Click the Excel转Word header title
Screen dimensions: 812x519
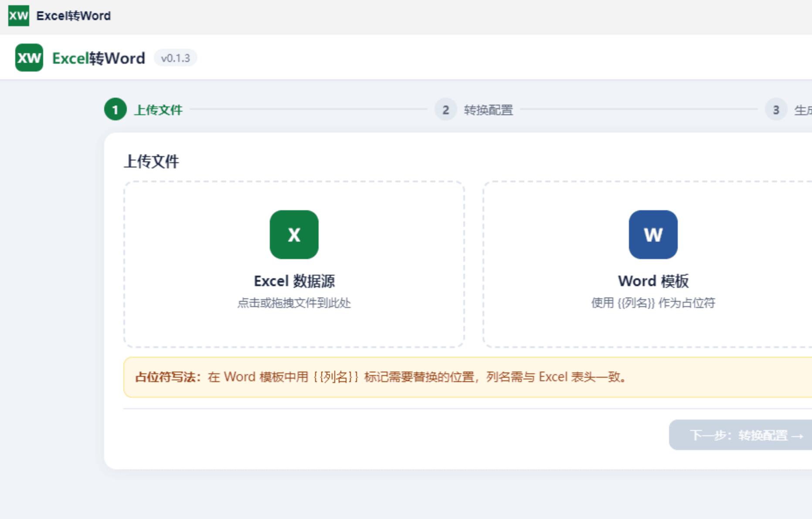coord(99,58)
